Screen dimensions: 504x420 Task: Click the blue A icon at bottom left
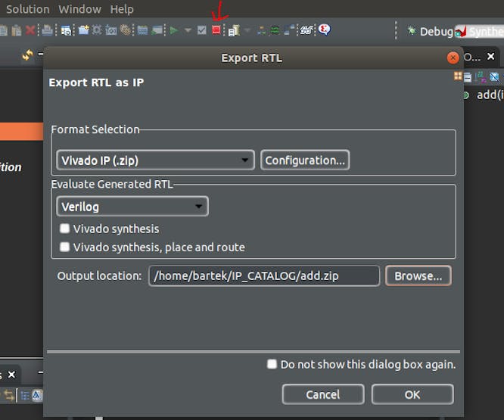37,396
